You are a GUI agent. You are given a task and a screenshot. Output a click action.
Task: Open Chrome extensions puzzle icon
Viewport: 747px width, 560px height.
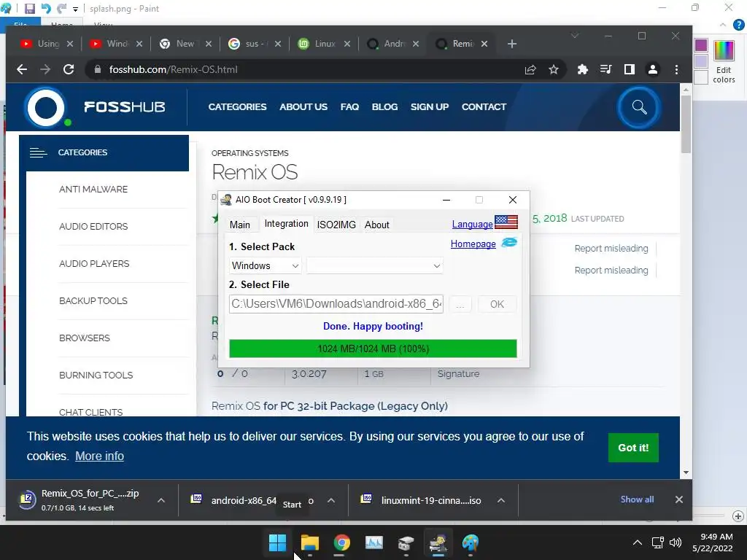(582, 69)
